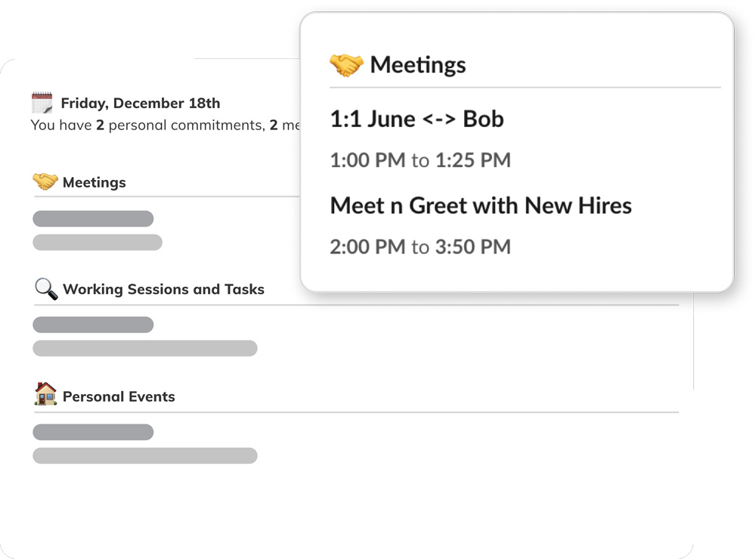756x559 pixels.
Task: Select the Working Sessions and Tasks header
Action: (163, 290)
